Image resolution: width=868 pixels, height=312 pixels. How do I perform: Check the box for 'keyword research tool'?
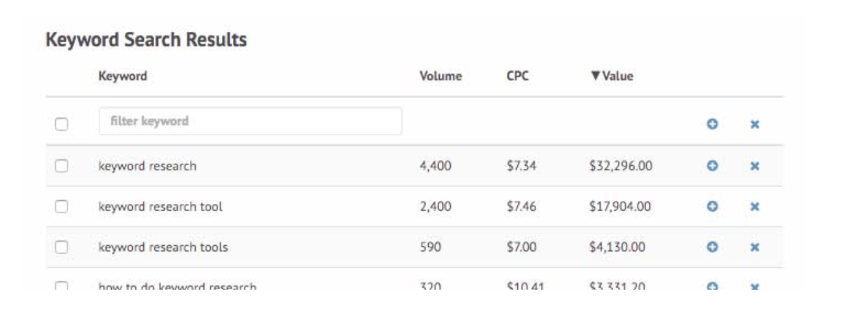(61, 207)
